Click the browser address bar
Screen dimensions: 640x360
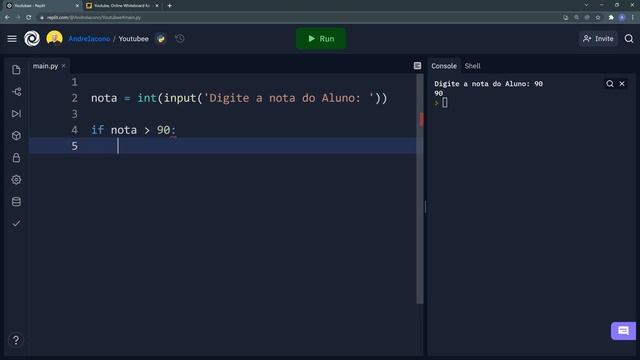[298, 18]
